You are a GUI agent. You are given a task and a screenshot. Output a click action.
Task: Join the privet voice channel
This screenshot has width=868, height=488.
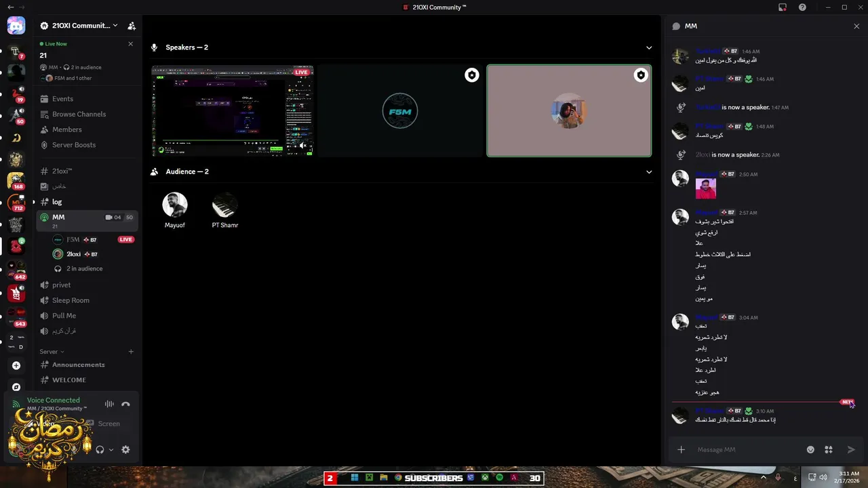pos(88,285)
